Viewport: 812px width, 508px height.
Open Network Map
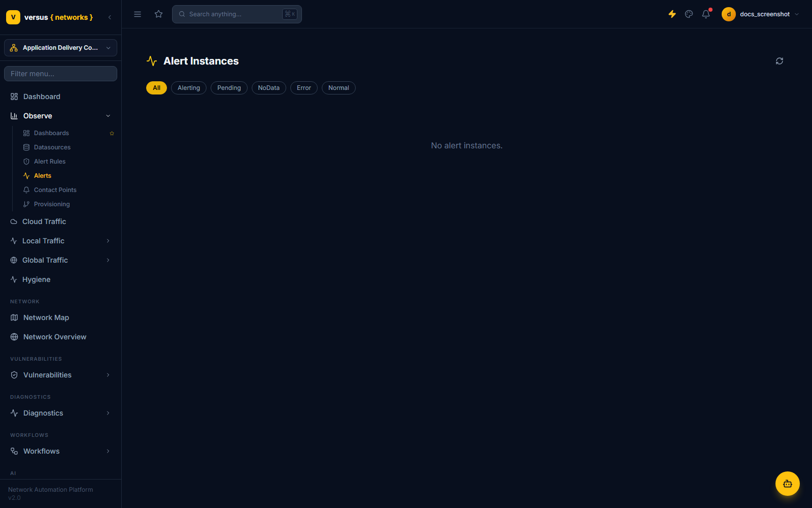pos(60,317)
